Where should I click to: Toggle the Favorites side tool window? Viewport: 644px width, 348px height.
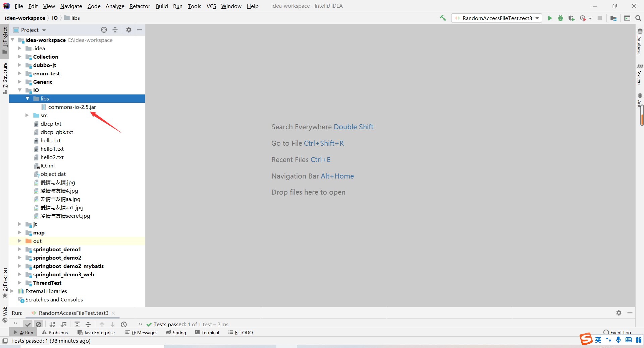pyautogui.click(x=5, y=283)
